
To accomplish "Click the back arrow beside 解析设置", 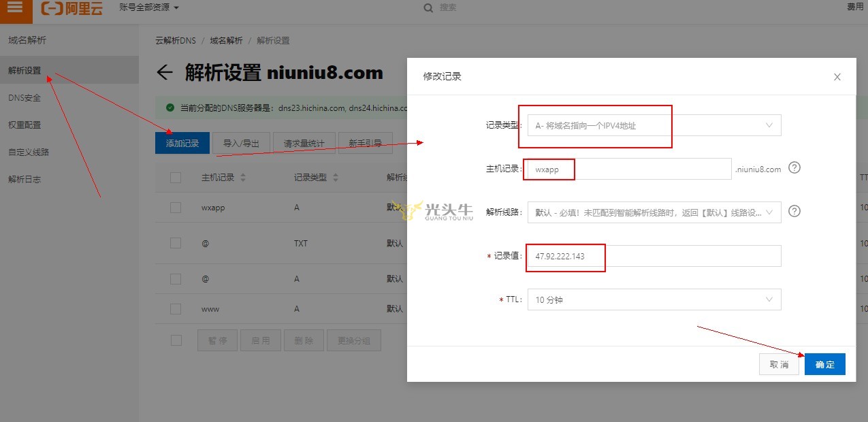I will coord(164,73).
